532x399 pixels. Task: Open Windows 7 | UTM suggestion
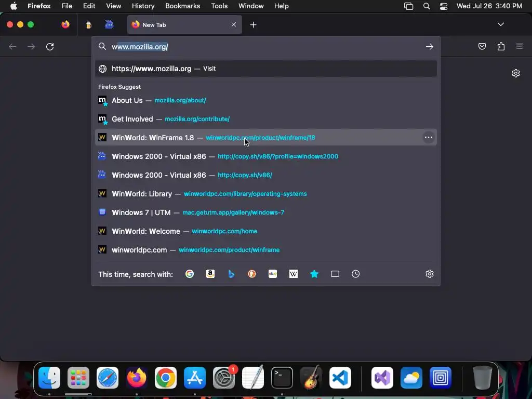(265, 212)
